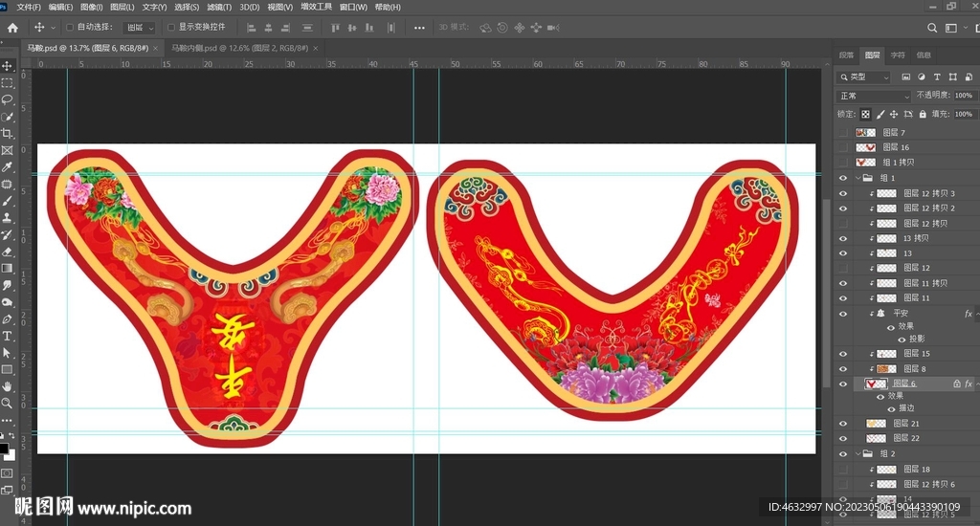Image resolution: width=980 pixels, height=526 pixels.
Task: Open the layer filter 类型 dropdown
Action: 864,77
